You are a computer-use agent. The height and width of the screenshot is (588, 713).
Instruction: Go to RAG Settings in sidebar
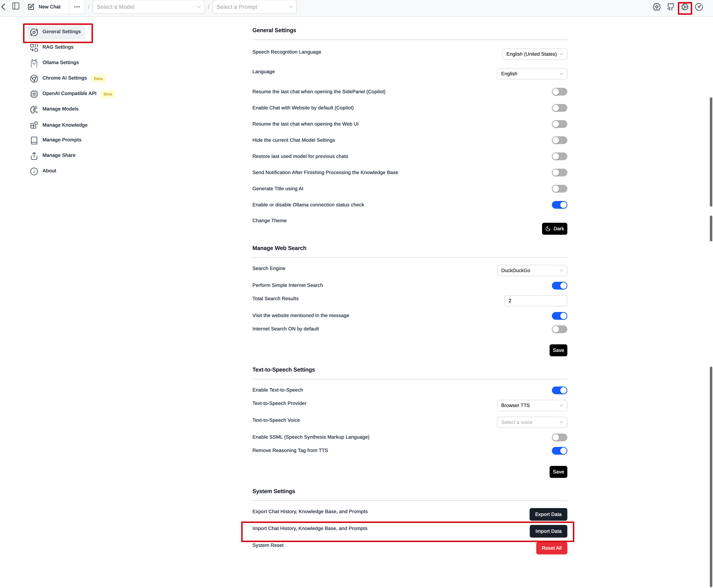58,47
